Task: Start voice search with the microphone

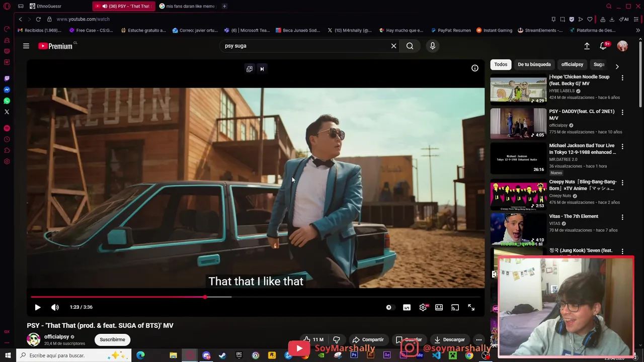Action: pyautogui.click(x=433, y=46)
